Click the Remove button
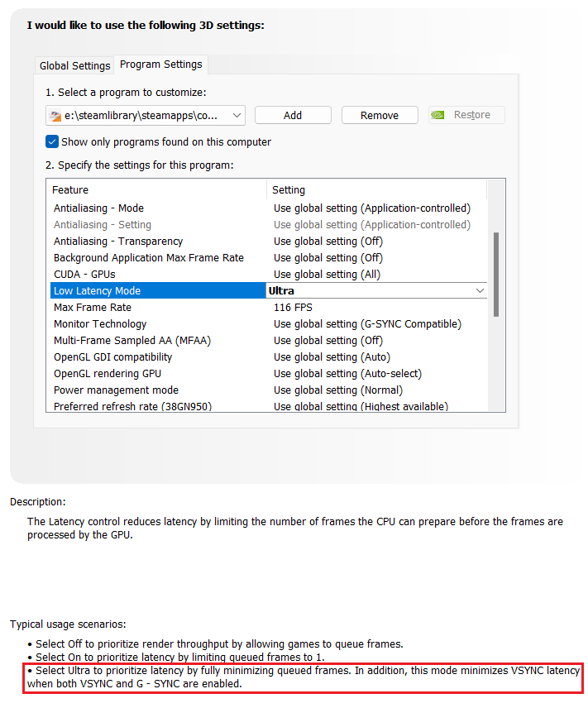The height and width of the screenshot is (708, 588). tap(380, 116)
